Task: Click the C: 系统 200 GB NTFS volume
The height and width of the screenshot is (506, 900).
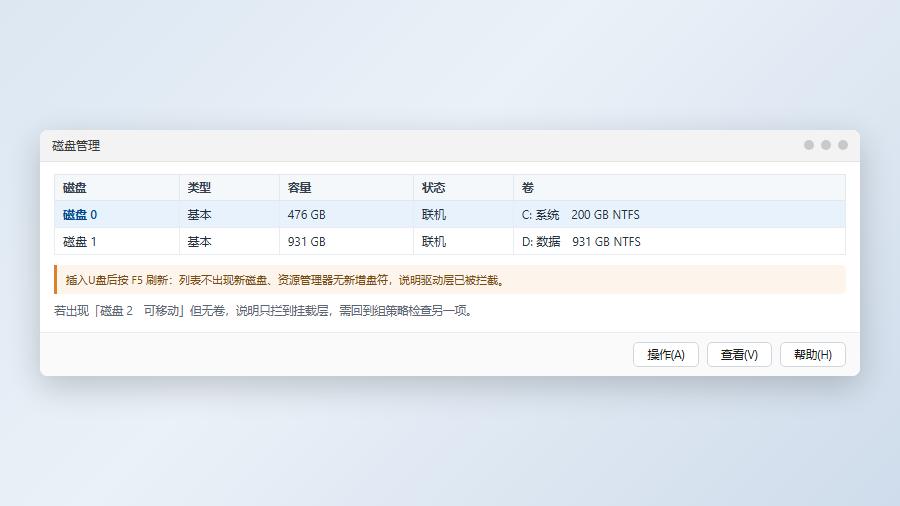Action: pos(580,215)
